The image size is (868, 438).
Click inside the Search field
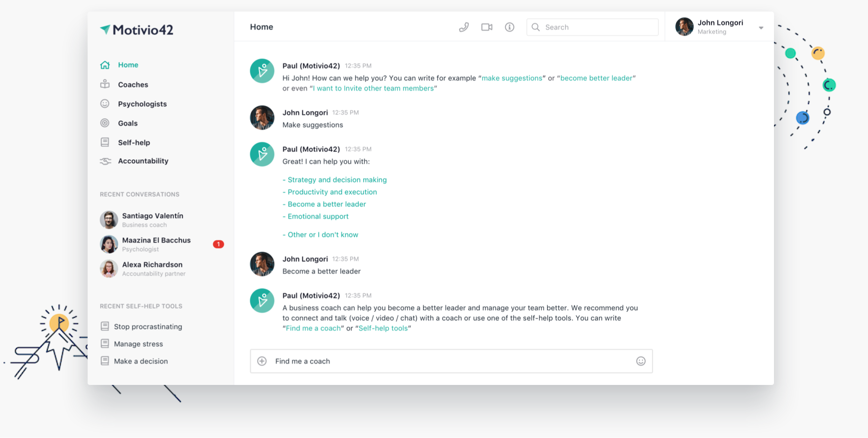point(592,27)
